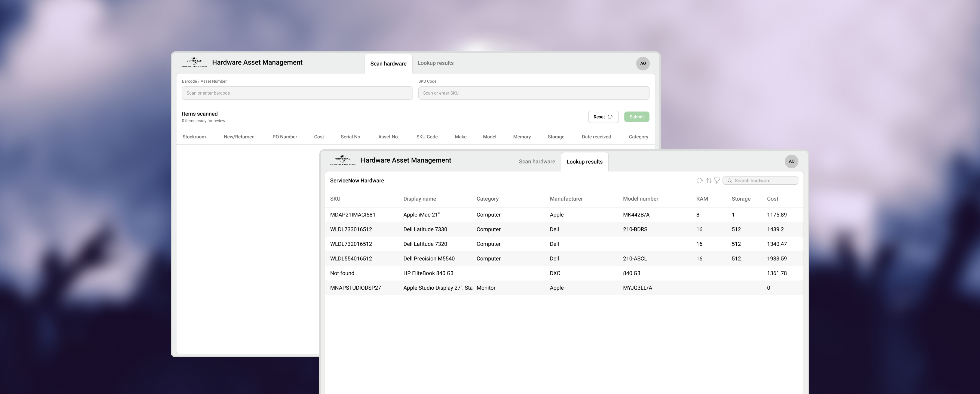Open Lookup results tab in back window

pos(436,63)
